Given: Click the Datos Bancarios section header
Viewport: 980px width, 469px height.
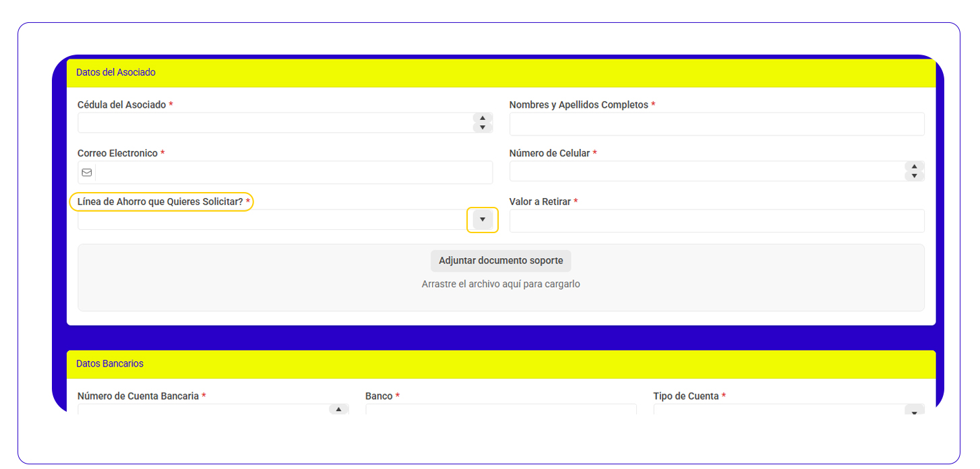Looking at the screenshot, I should click(110, 364).
